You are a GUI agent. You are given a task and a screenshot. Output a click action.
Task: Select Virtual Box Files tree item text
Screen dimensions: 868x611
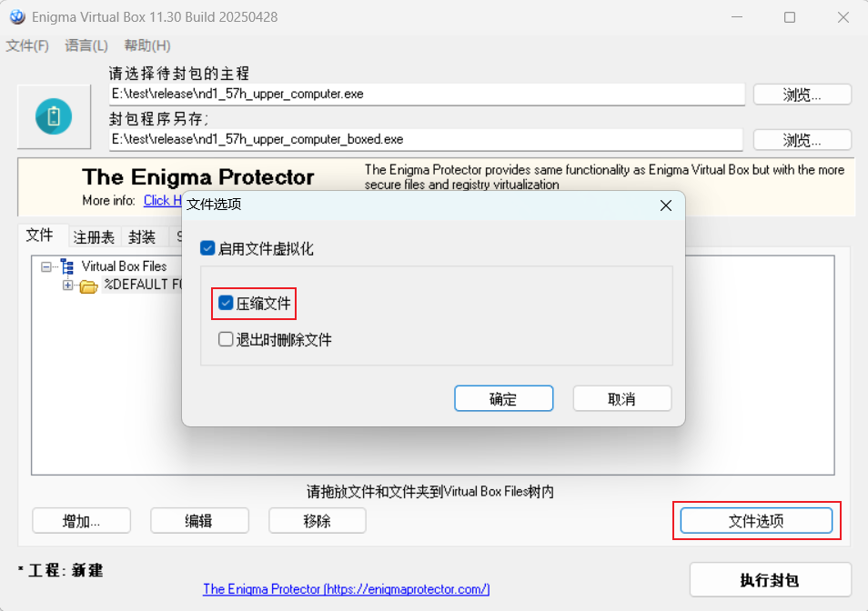pyautogui.click(x=124, y=266)
